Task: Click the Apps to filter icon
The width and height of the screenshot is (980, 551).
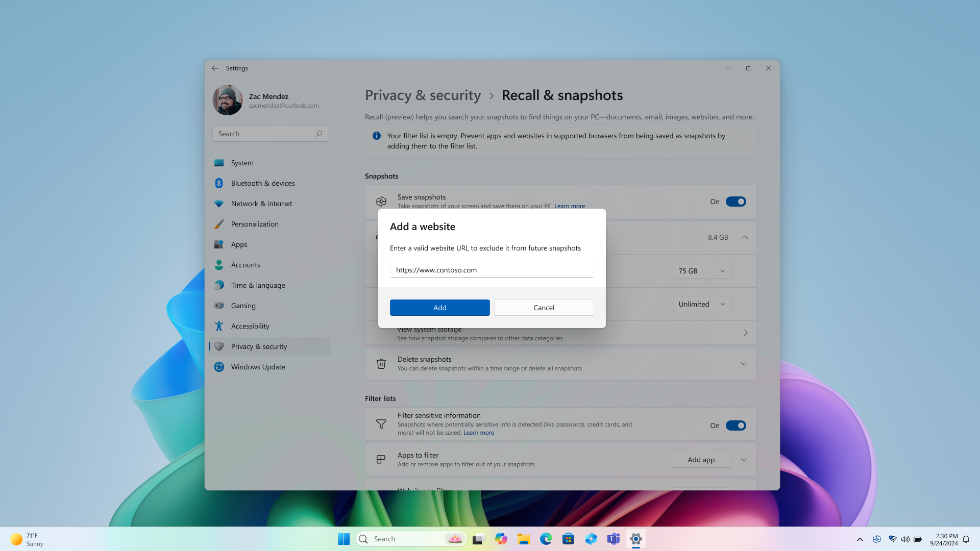Action: [380, 460]
